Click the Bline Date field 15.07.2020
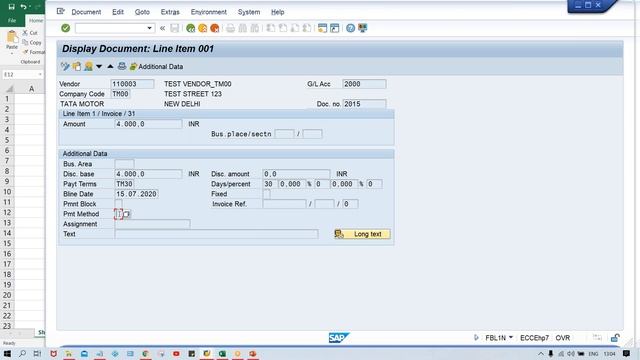 136,194
